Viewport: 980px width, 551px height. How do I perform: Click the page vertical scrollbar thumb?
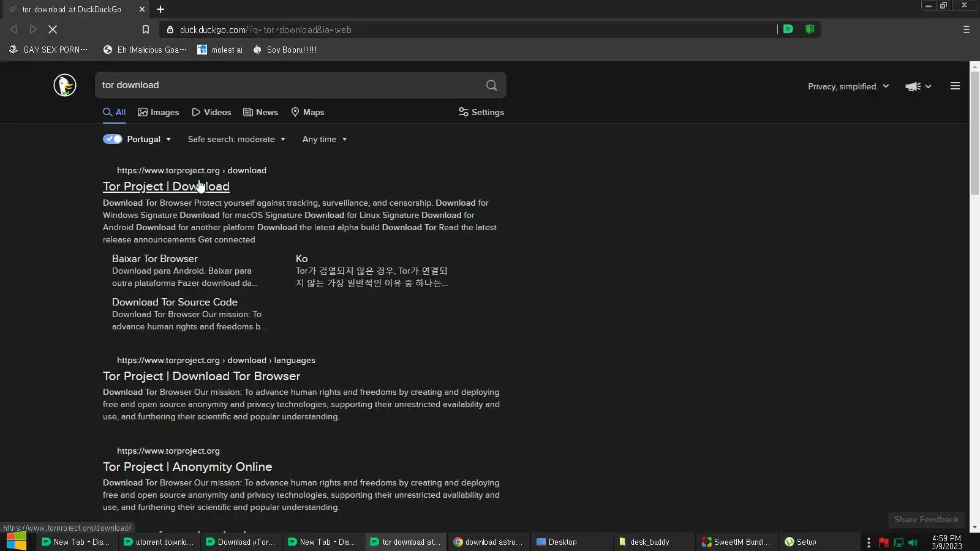pyautogui.click(x=974, y=133)
